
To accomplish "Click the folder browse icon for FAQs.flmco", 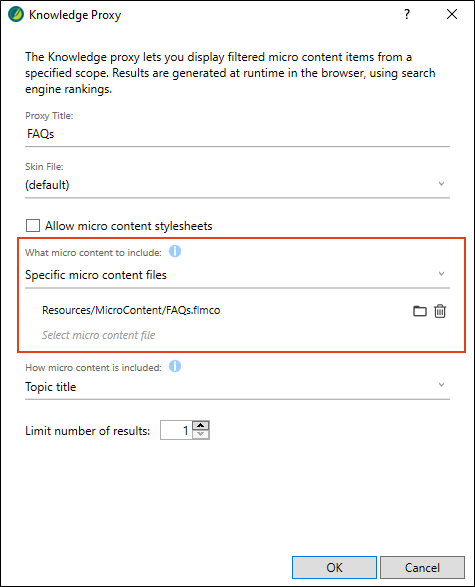I will tap(420, 311).
